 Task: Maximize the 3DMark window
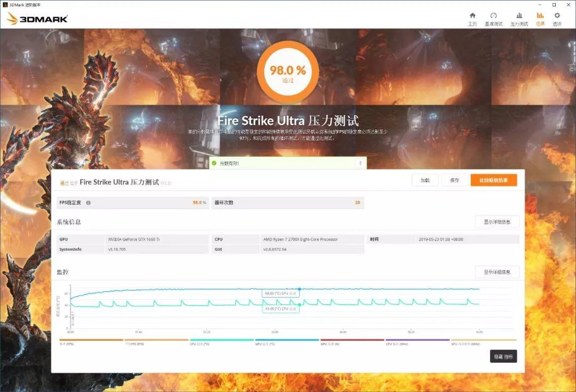pyautogui.click(x=554, y=5)
